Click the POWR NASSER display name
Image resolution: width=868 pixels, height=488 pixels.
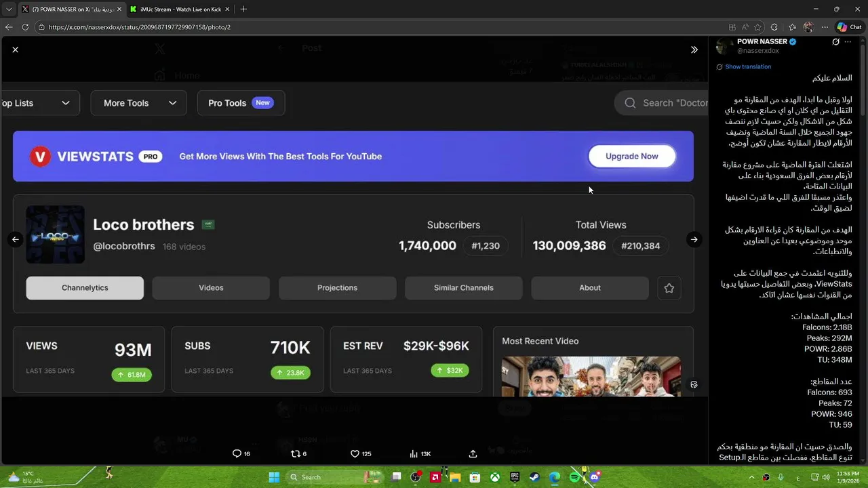762,41
